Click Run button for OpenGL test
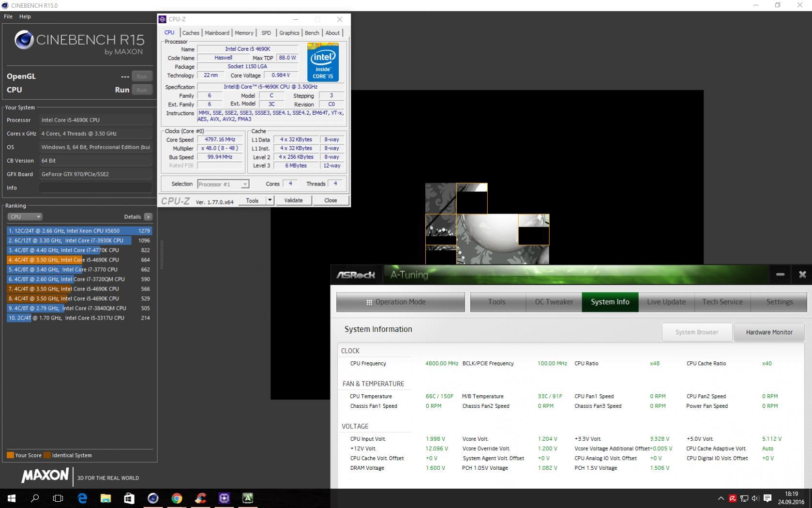 [x=142, y=76]
